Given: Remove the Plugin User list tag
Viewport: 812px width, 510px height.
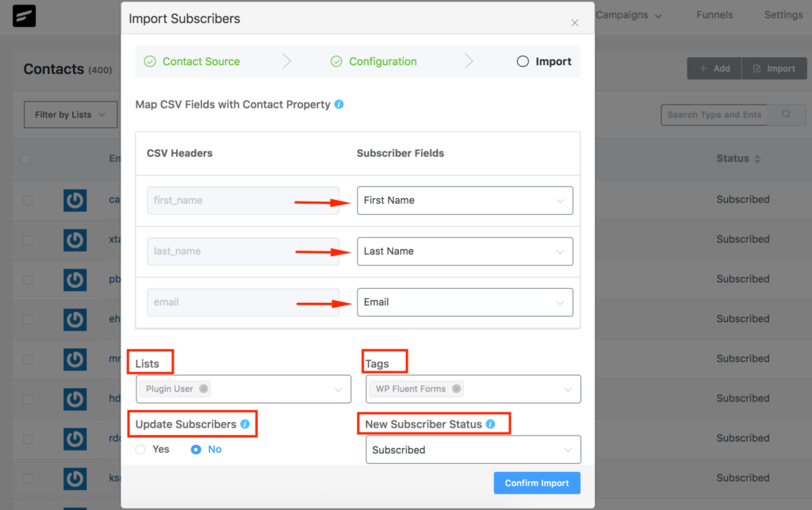Looking at the screenshot, I should (x=204, y=389).
